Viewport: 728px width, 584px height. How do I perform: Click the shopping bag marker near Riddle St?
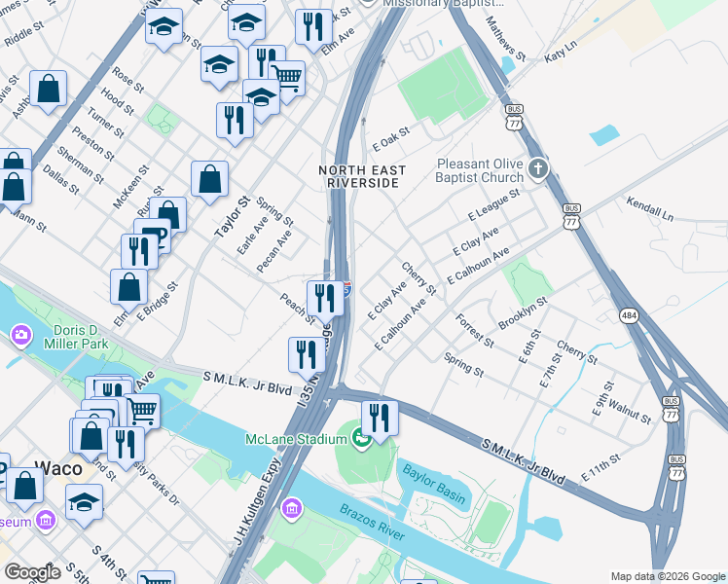48,90
